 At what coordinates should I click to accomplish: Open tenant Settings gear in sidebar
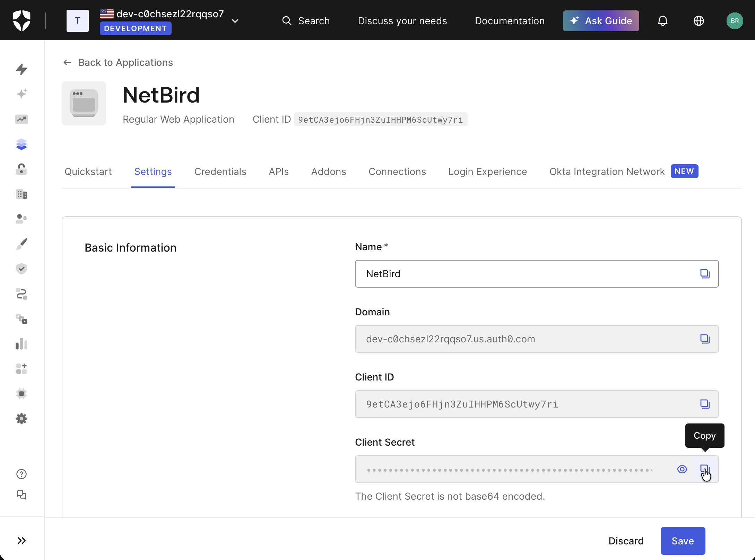(x=21, y=419)
